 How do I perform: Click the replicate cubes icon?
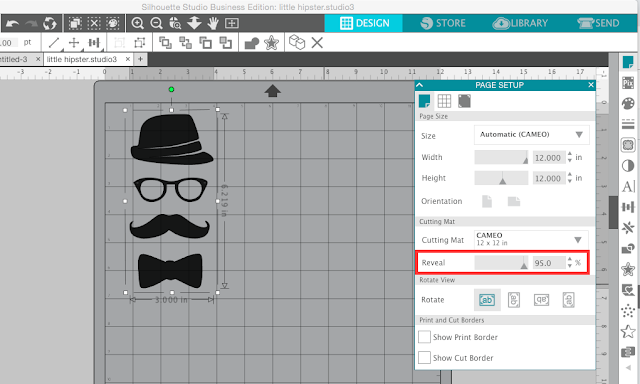point(297,42)
